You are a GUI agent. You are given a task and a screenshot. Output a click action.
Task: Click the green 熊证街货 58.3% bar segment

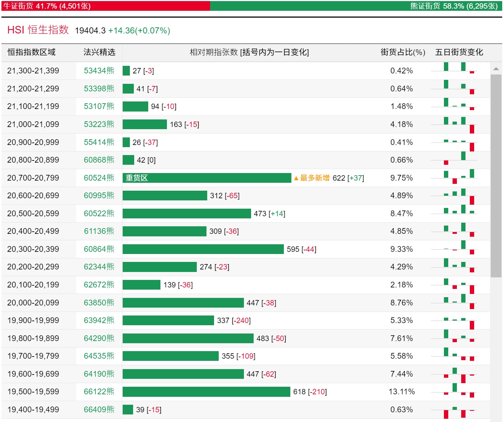click(355, 6)
